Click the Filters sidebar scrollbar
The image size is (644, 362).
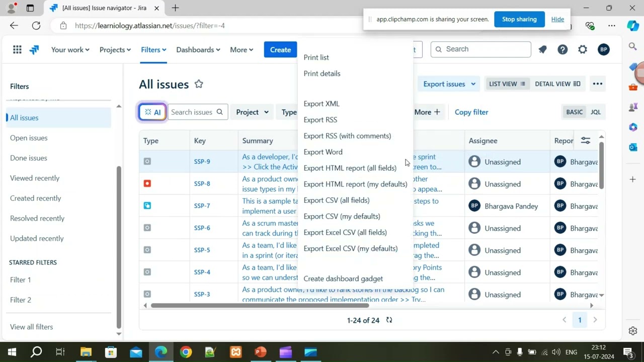[x=119, y=246]
